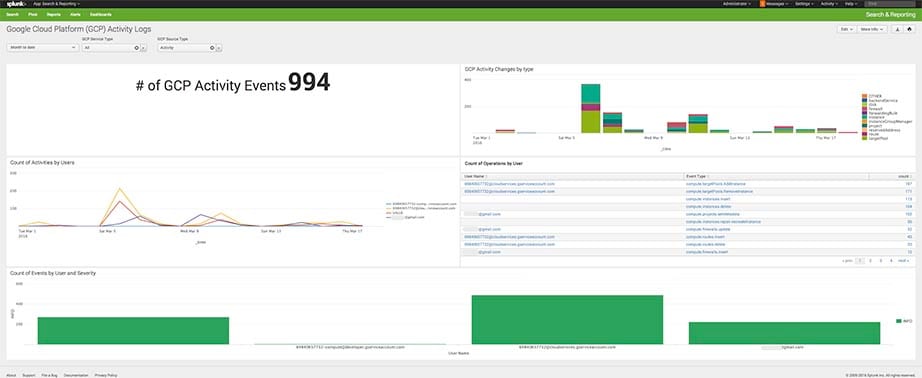Sort table by Event Type column
The width and height of the screenshot is (922, 378).
698,176
